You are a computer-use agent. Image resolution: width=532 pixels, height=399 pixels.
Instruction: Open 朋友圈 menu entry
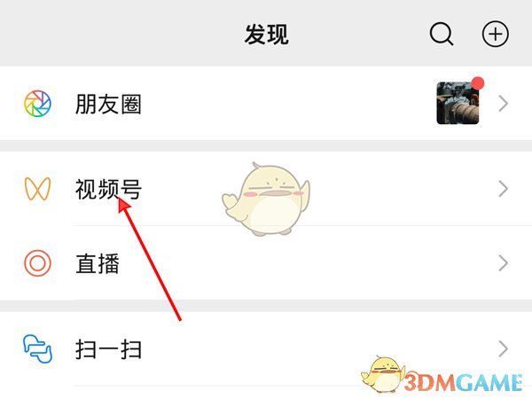click(x=266, y=104)
